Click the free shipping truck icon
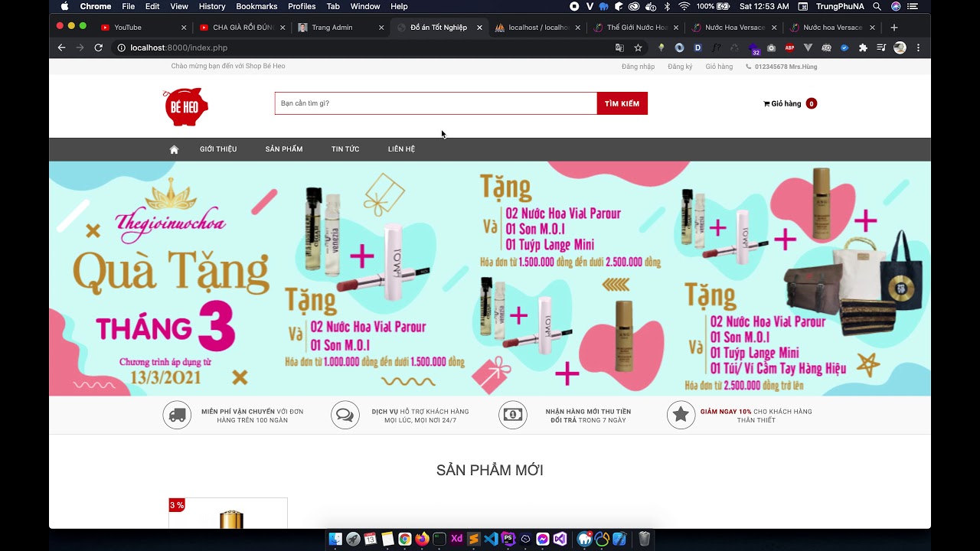This screenshot has width=980, height=551. (177, 415)
